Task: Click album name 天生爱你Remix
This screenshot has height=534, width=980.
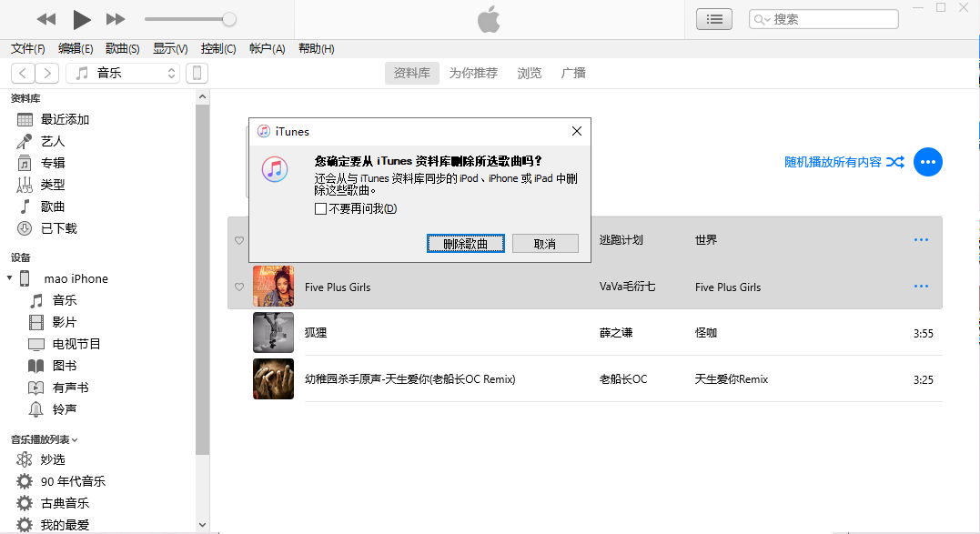Action: 732,379
